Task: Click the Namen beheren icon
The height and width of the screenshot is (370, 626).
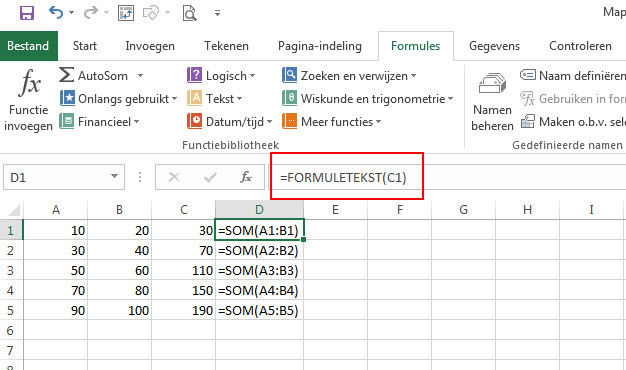Action: [x=492, y=83]
